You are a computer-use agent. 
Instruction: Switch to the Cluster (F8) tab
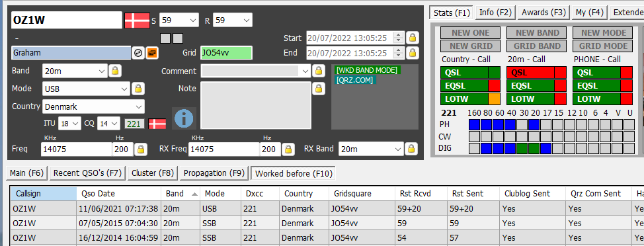(153, 173)
